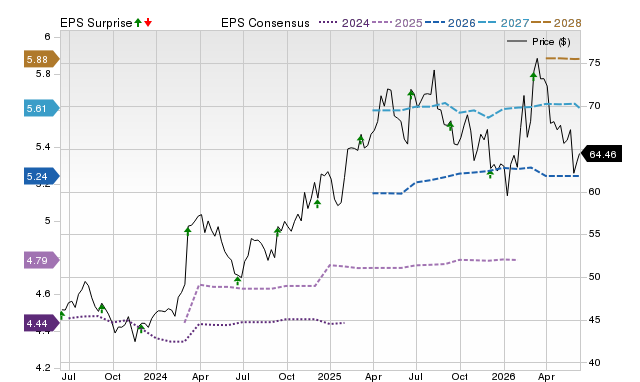
Task: Click the 5.8 label on the EPS axis
Action: 43,74
